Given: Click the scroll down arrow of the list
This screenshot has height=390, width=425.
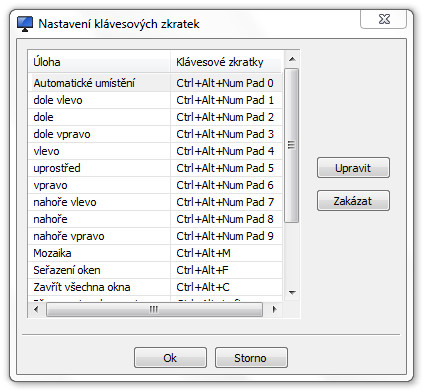Looking at the screenshot, I should point(292,293).
